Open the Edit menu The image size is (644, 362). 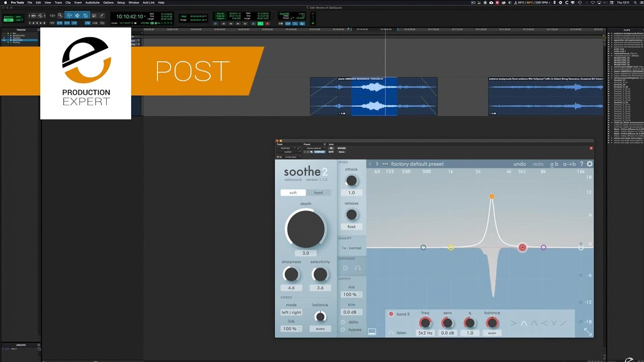pos(38,3)
